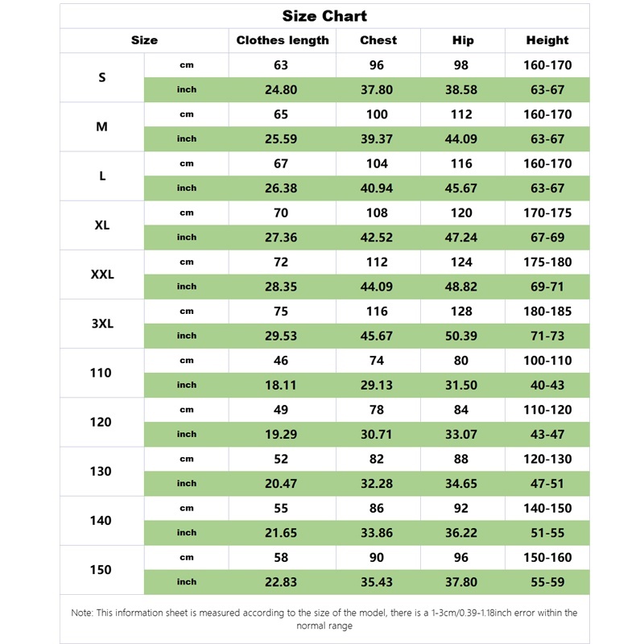Click the XXL size row label
The height and width of the screenshot is (644, 644).
[x=102, y=275]
